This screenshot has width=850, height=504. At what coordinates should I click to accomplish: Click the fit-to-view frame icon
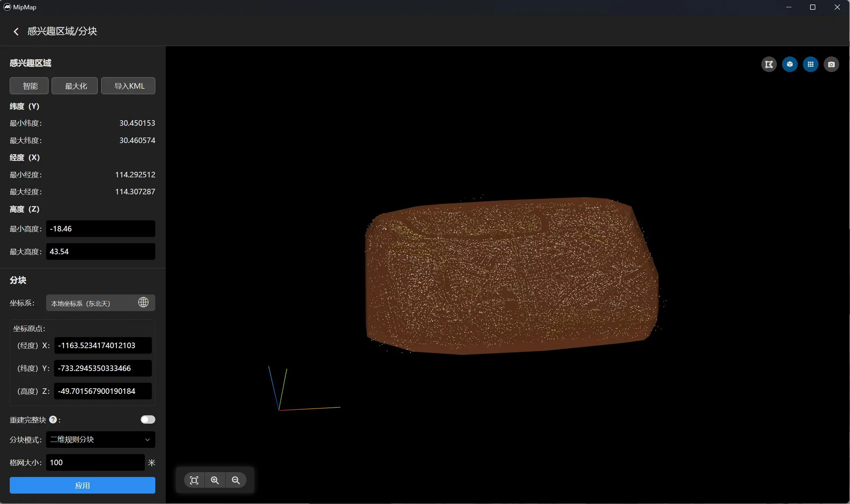pyautogui.click(x=194, y=480)
